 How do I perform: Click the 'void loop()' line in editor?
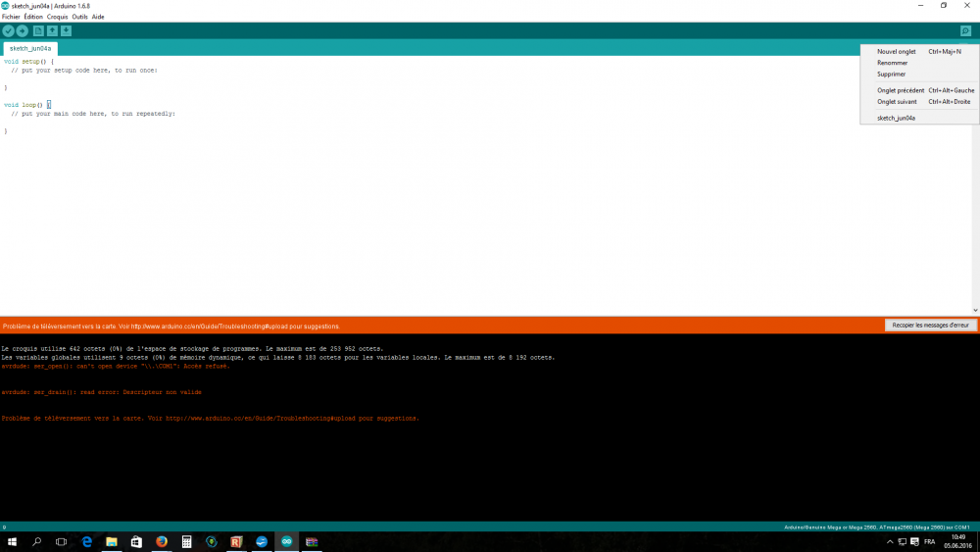(x=26, y=105)
